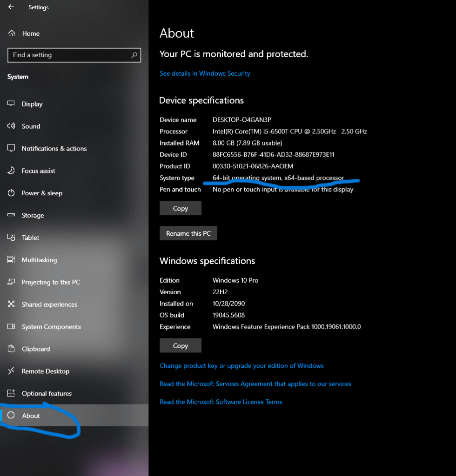Open Multitasking settings
This screenshot has width=456, height=476.
click(74, 259)
